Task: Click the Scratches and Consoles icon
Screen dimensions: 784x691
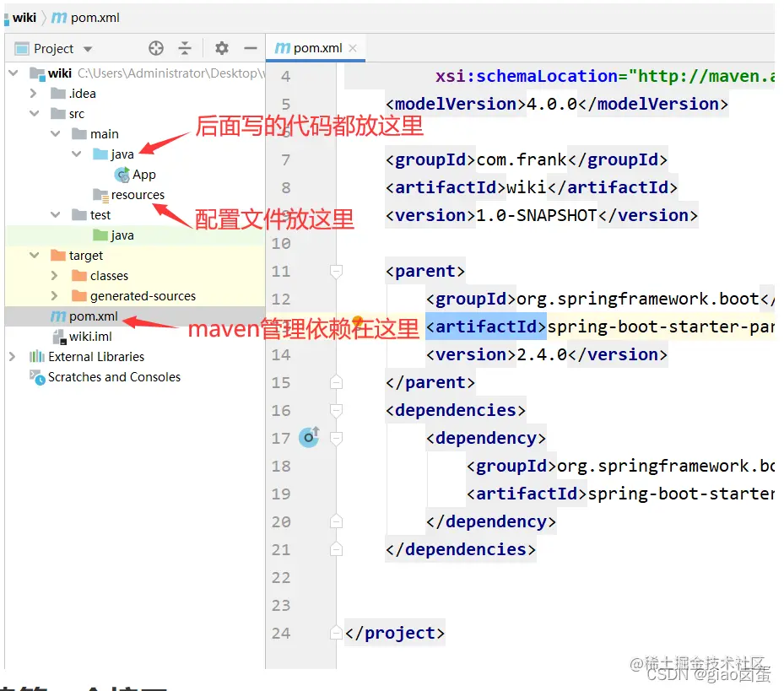Action: coord(37,377)
